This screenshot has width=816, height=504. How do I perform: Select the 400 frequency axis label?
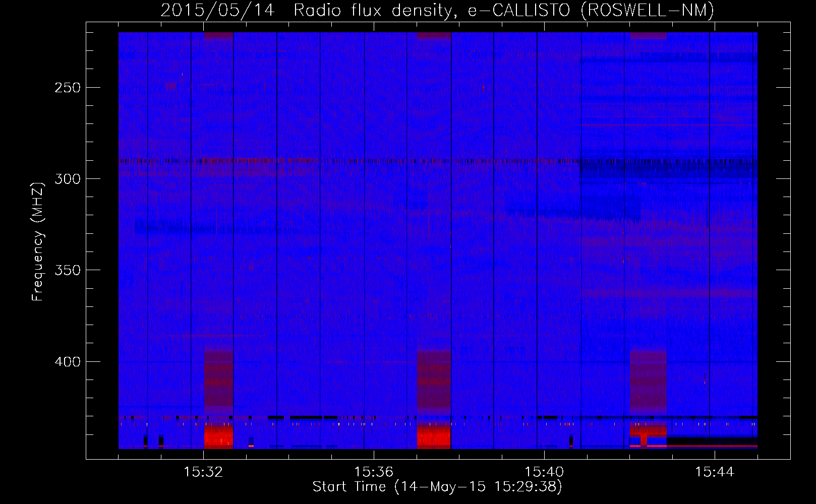click(68, 362)
